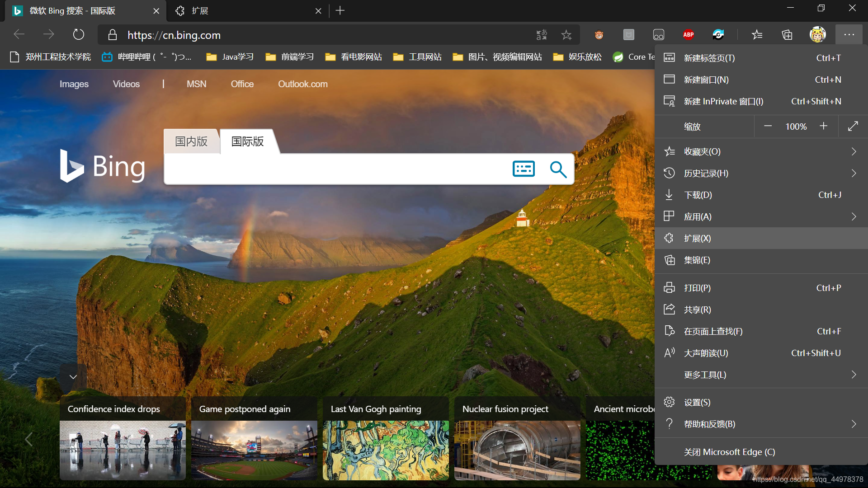The image size is (868, 488).
Task: Open 扩展(X) from the menu
Action: pyautogui.click(x=761, y=238)
